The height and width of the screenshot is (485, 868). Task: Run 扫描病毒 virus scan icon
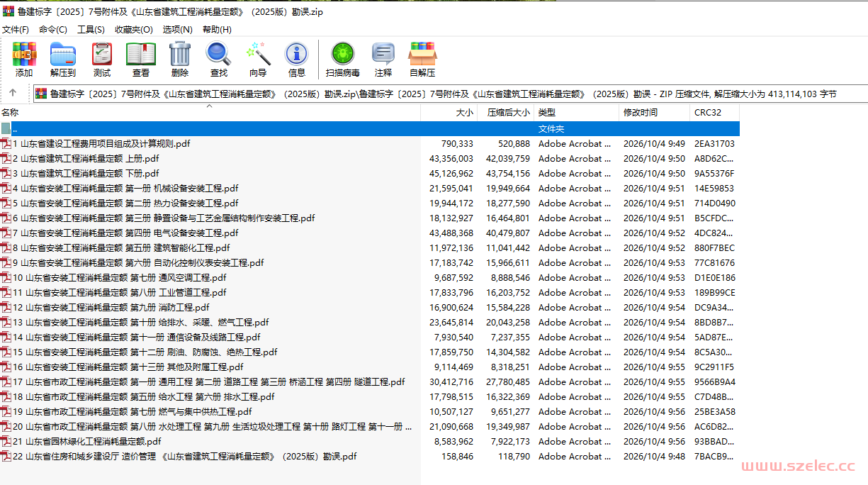pos(343,60)
